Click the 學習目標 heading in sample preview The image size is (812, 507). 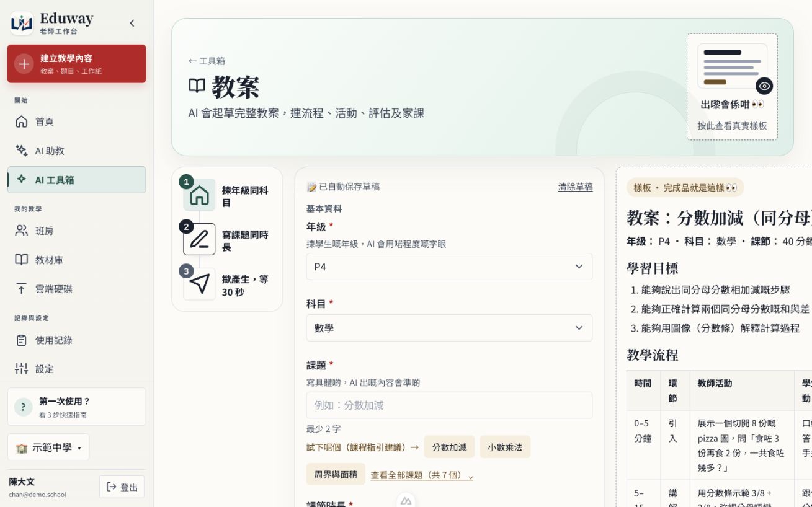653,268
